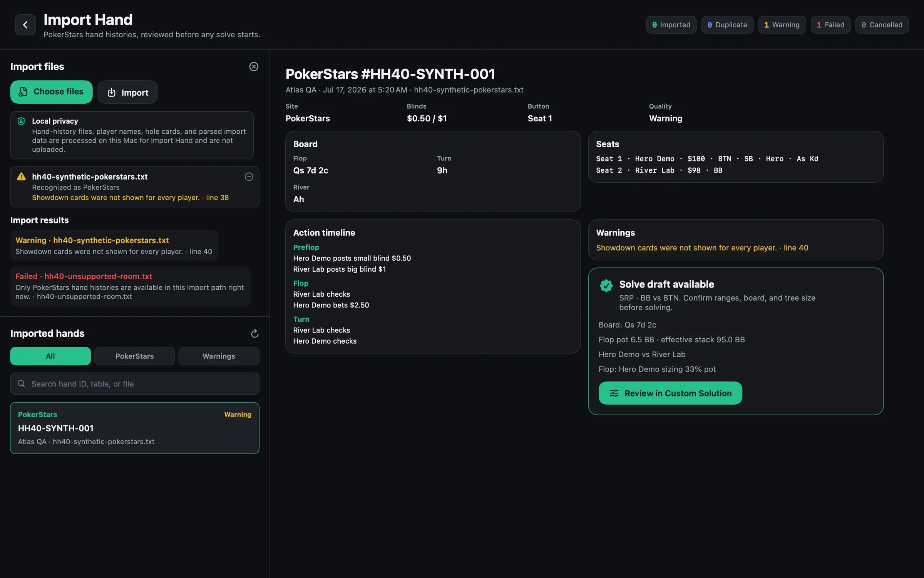Click the Button value Seat 1
924x578 pixels.
[540, 118]
